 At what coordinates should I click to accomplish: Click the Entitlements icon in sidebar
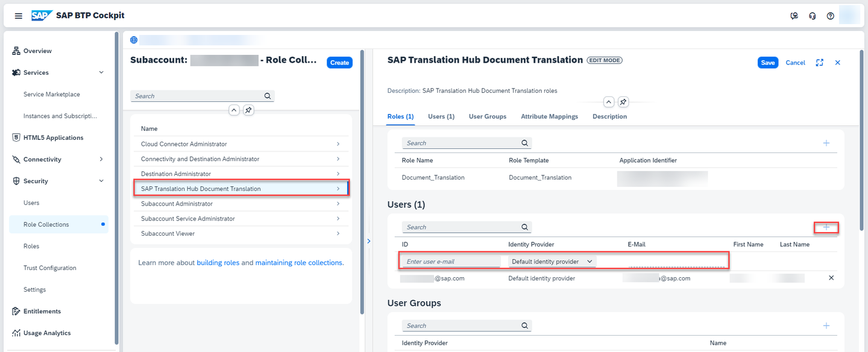pyautogui.click(x=16, y=311)
